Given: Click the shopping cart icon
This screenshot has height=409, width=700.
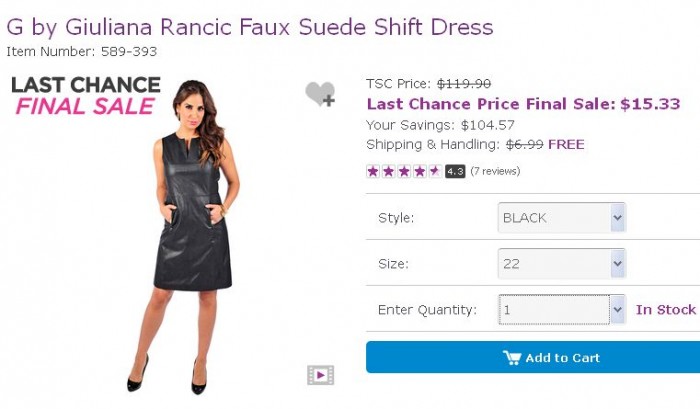Looking at the screenshot, I should click(511, 357).
